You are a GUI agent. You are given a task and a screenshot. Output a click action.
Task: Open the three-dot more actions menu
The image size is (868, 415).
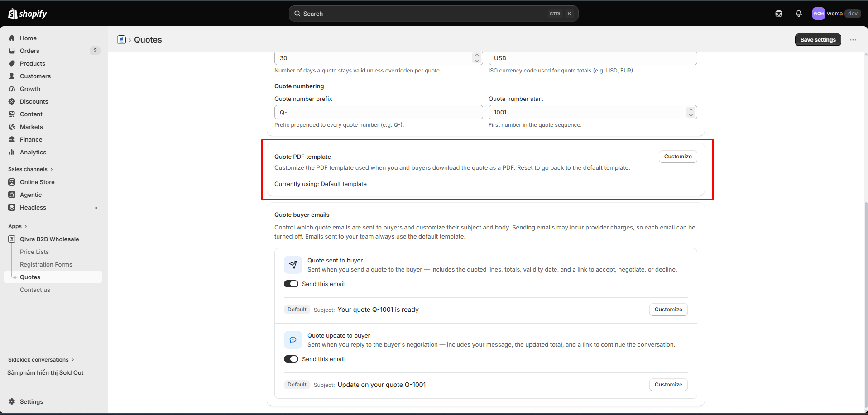[853, 40]
